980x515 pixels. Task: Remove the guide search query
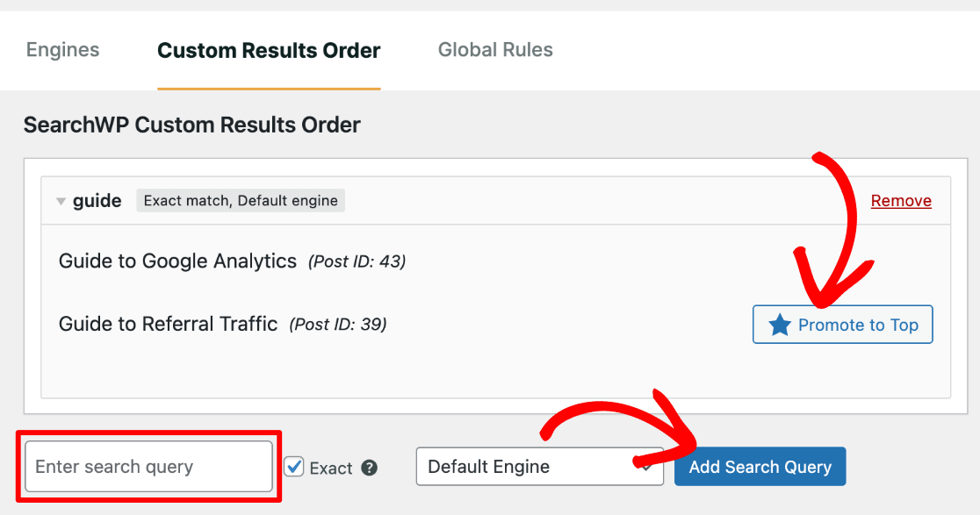[901, 200]
